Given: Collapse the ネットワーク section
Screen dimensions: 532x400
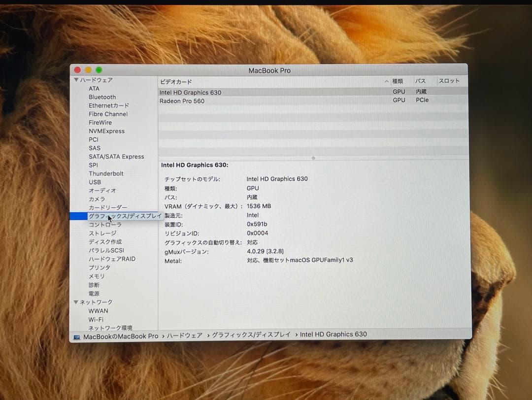Looking at the screenshot, I should pos(76,302).
